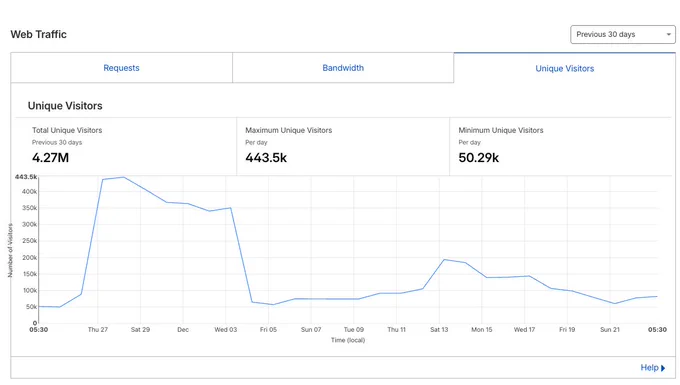Click the Thu 11 axis label
The image size is (680, 385).
tap(396, 330)
